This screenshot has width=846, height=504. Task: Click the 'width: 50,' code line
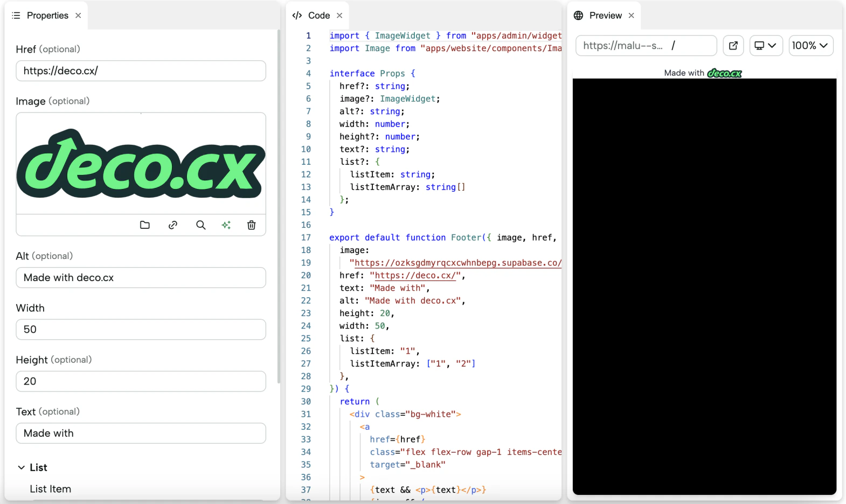[x=364, y=326]
